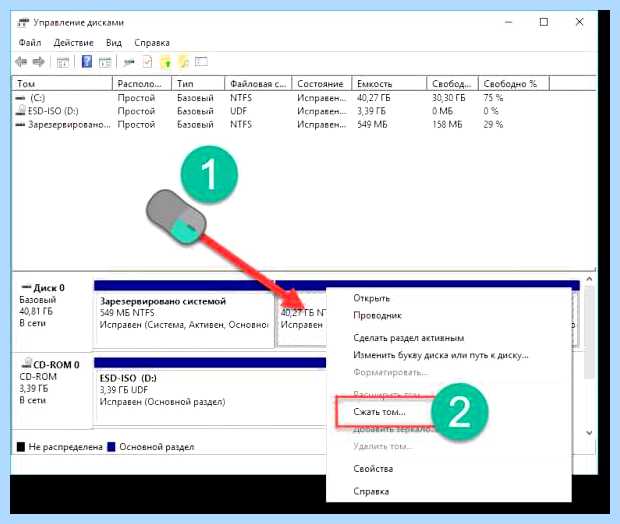Screen dimensions: 620x524
Task: Sort by the Состояние column header
Action: [x=322, y=84]
